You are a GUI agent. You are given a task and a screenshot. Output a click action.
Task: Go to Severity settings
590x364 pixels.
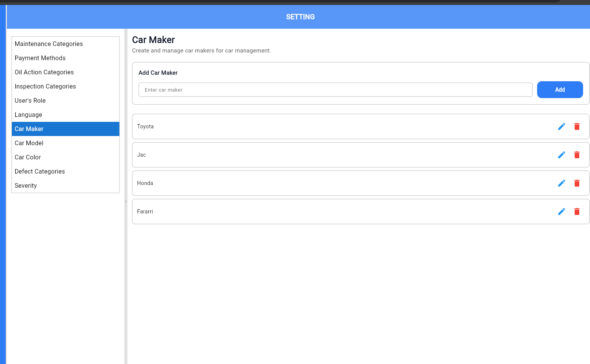coord(26,186)
